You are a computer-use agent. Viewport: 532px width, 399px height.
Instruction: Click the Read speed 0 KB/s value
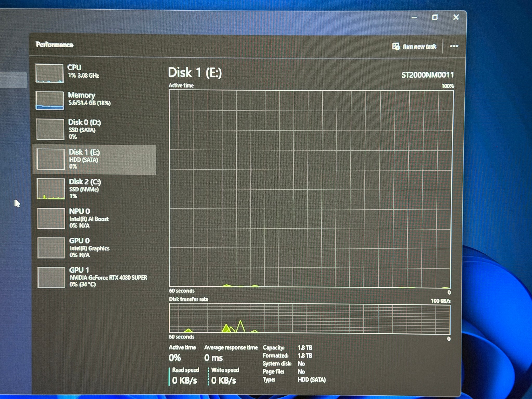[x=184, y=381]
